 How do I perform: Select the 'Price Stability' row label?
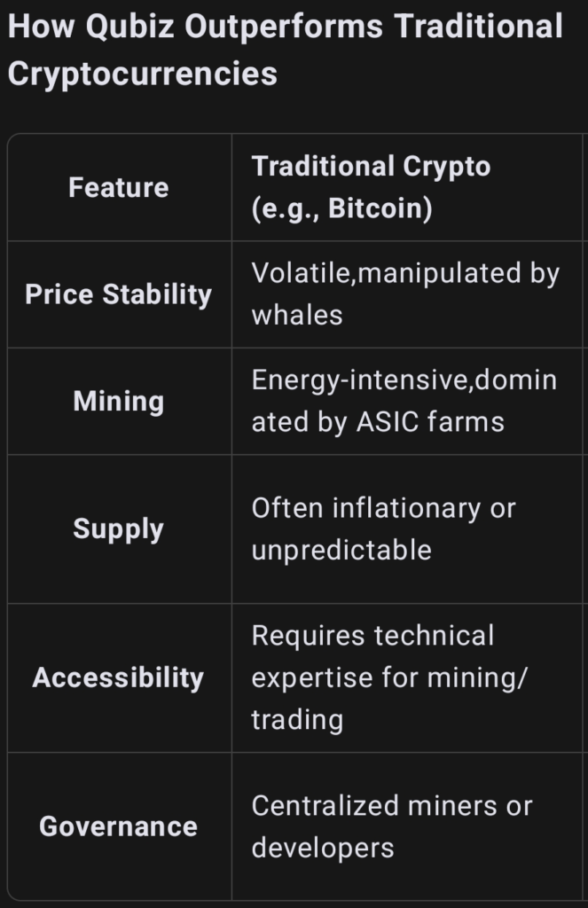119,294
